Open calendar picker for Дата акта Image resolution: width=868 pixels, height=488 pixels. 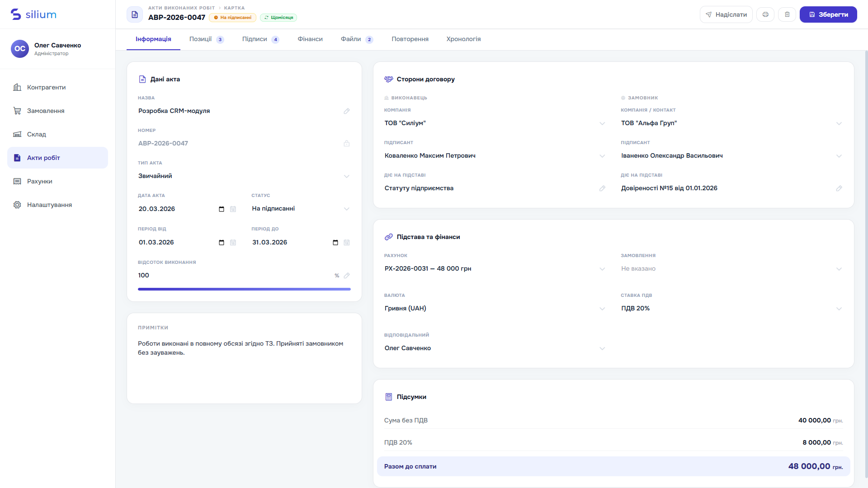(222, 209)
